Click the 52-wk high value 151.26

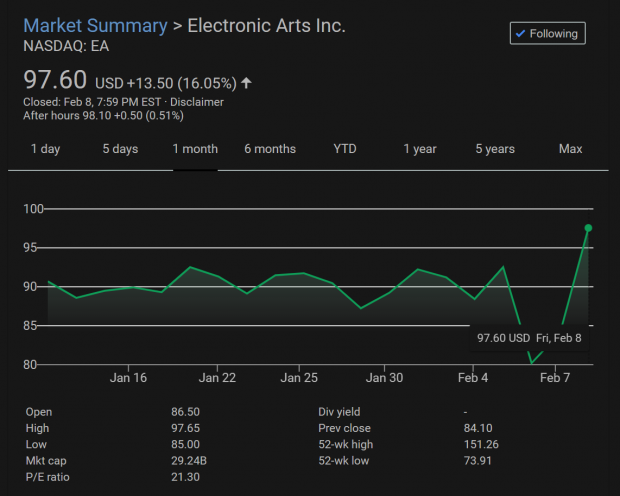[x=481, y=444]
